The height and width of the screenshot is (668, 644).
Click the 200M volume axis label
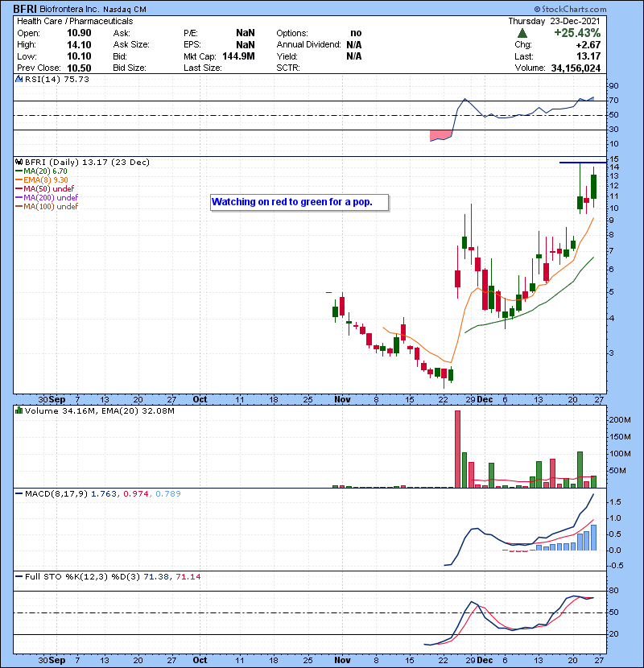(620, 420)
